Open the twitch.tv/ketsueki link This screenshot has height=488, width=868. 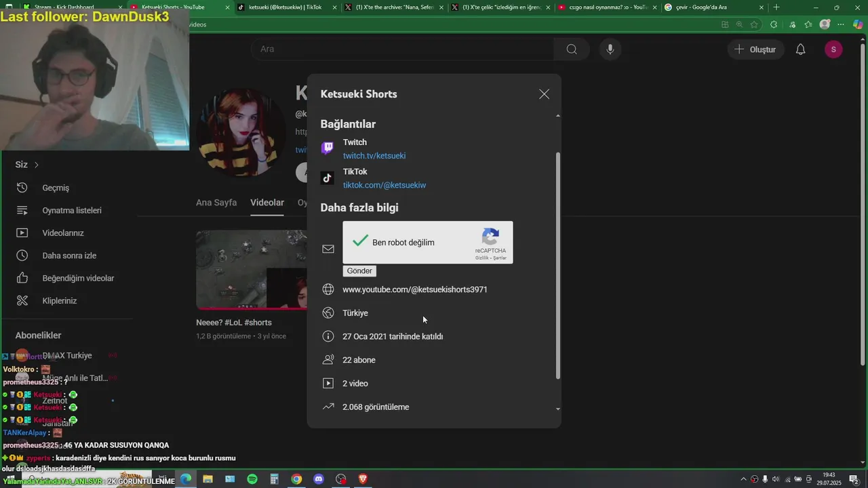[374, 156]
